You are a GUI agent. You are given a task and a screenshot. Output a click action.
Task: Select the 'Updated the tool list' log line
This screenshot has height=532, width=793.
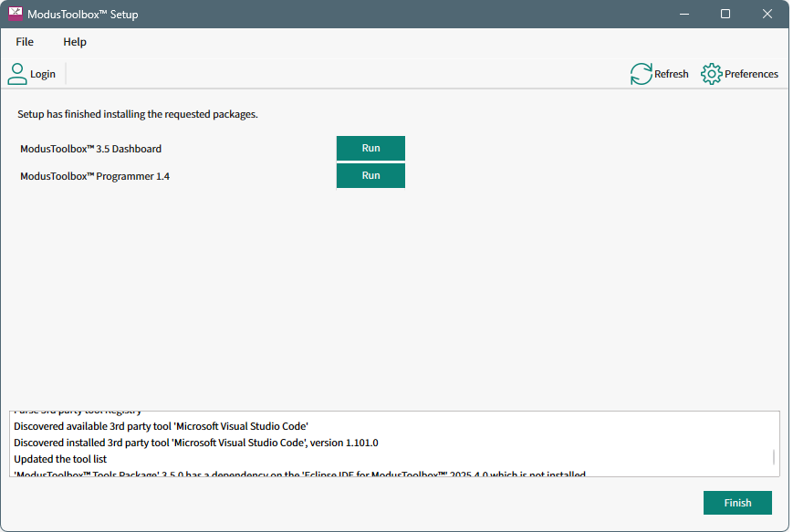tap(60, 459)
